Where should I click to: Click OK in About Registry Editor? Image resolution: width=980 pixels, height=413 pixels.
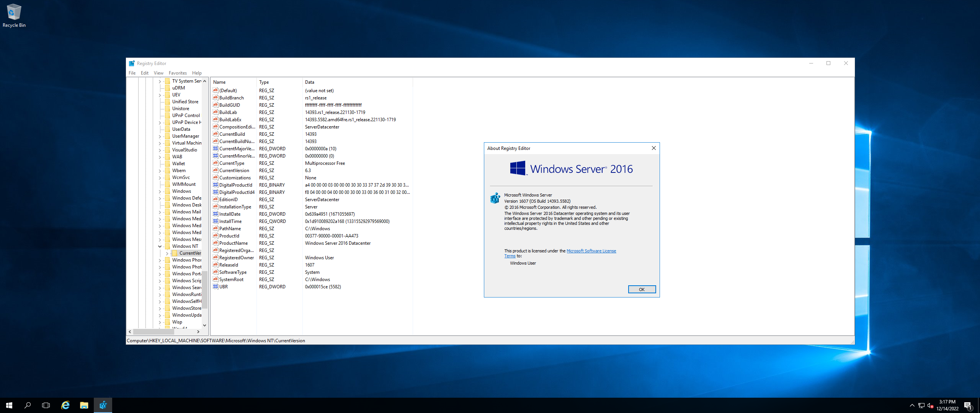[x=642, y=289]
